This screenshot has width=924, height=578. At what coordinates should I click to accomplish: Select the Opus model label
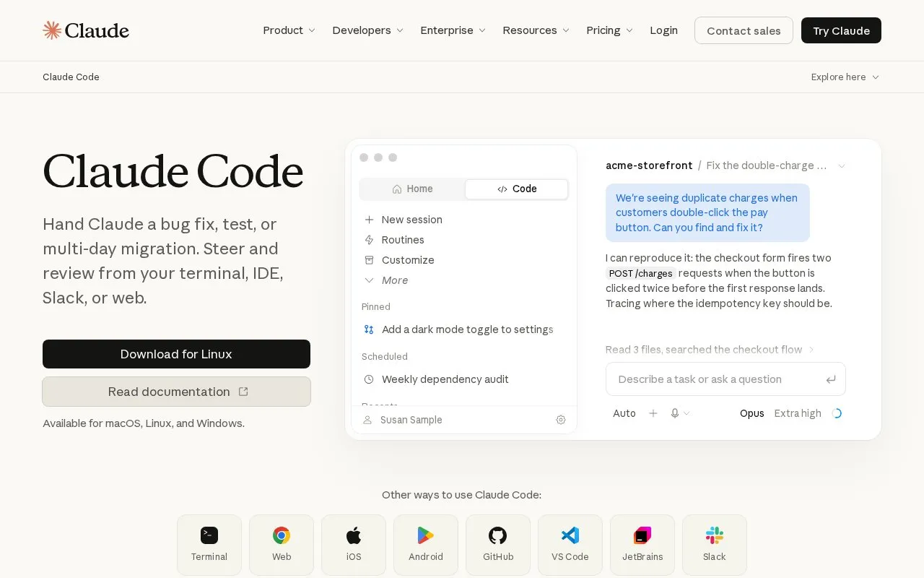pyautogui.click(x=752, y=413)
